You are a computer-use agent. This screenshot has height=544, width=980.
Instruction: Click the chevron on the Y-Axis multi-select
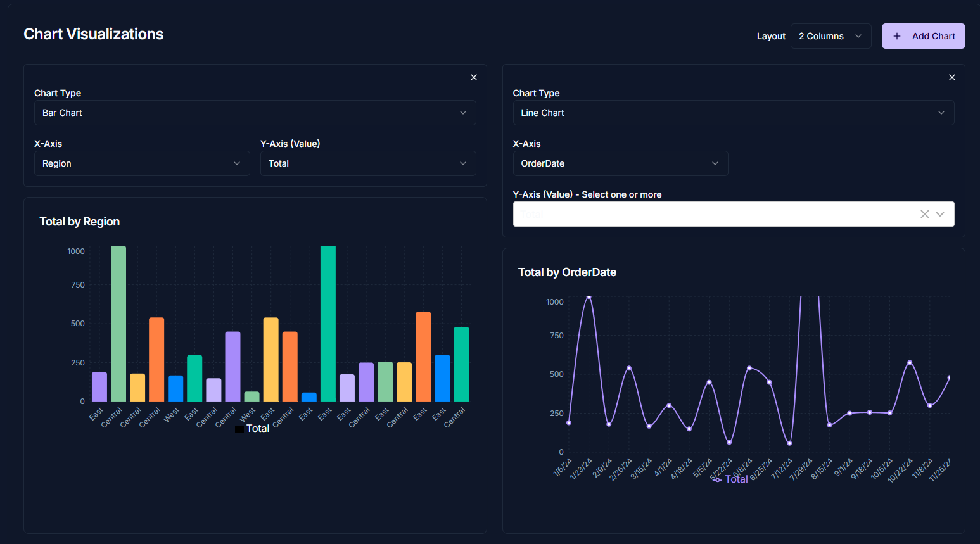tap(941, 214)
